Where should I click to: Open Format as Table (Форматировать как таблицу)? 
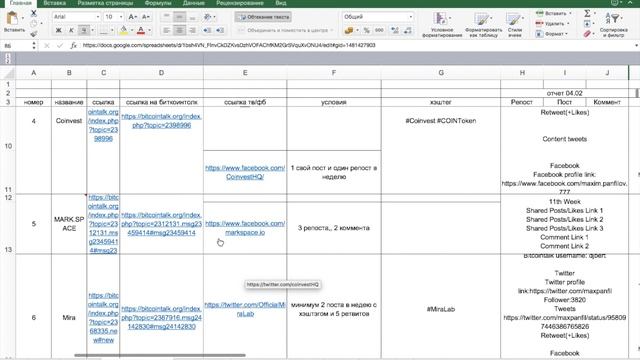point(483,24)
